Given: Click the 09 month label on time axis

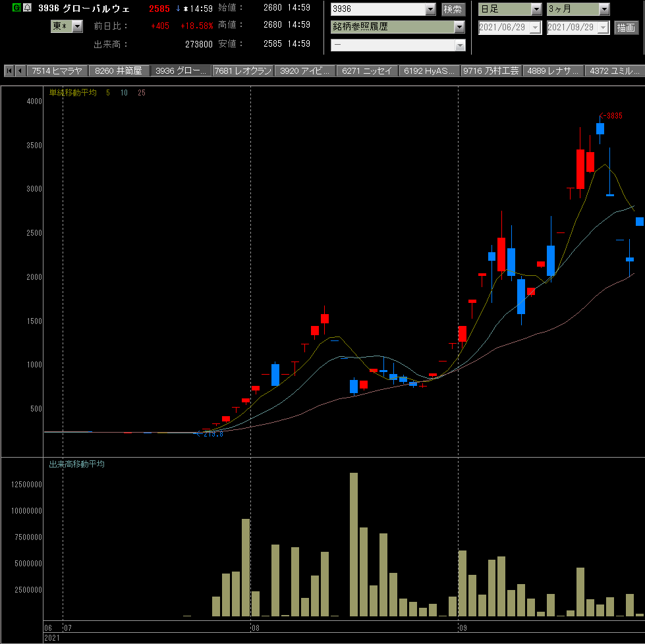Looking at the screenshot, I should tap(463, 628).
